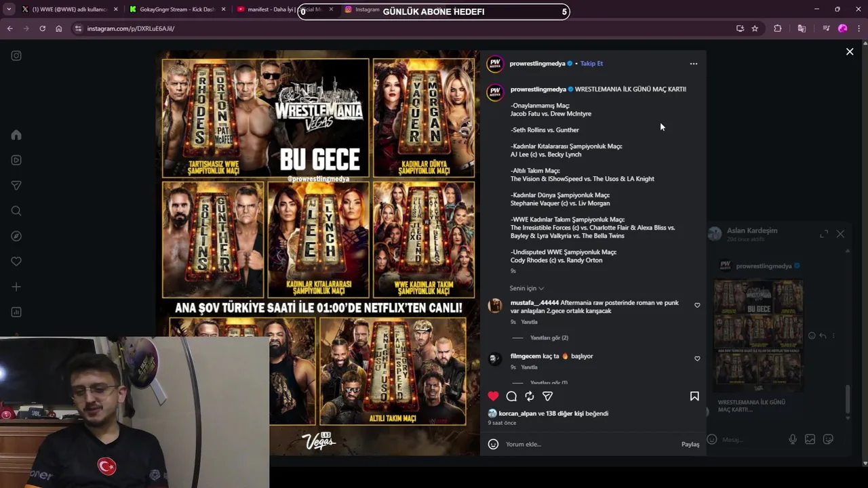Reply to mustafa__44444 via Yanıtla
Screen dimensions: 868x488
tap(529, 322)
